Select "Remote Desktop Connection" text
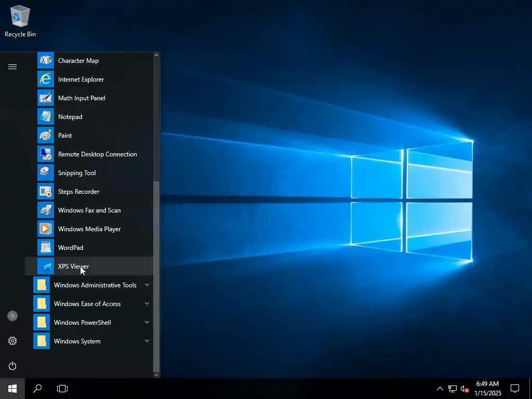The width and height of the screenshot is (532, 399). click(98, 154)
